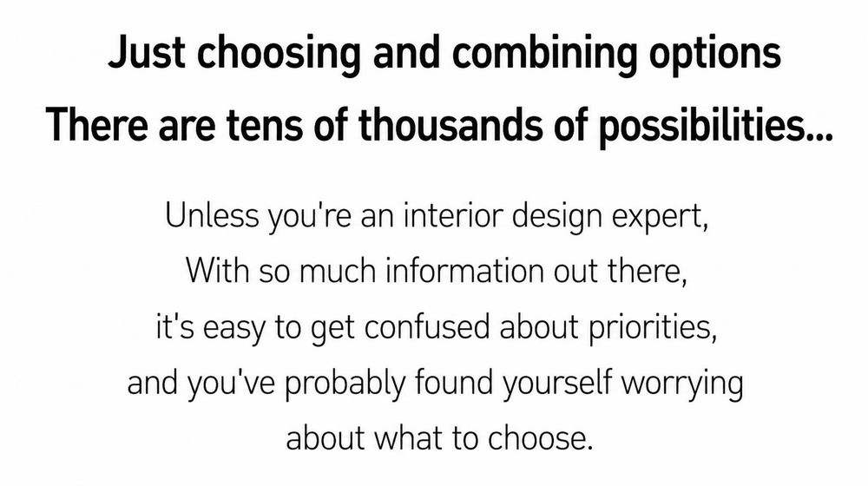Click the line 'Unless you're an interior design expert,'
This screenshot has width=868, height=486.
tap(437, 218)
